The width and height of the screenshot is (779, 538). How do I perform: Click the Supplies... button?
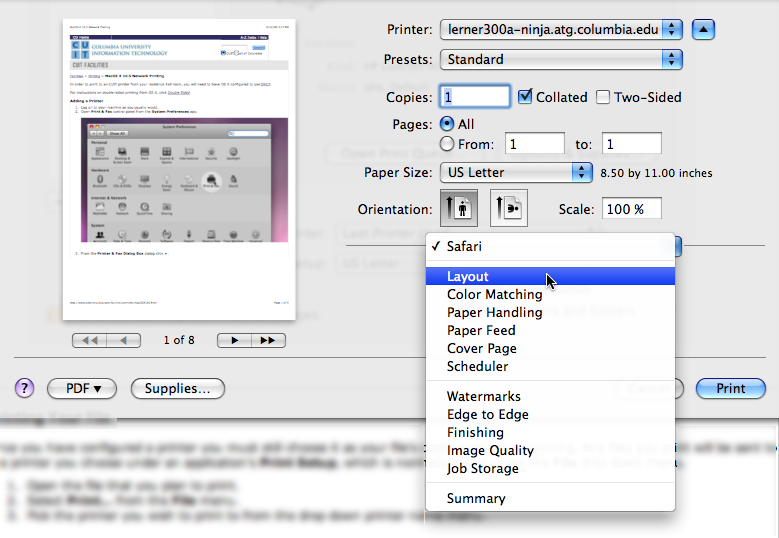(178, 388)
